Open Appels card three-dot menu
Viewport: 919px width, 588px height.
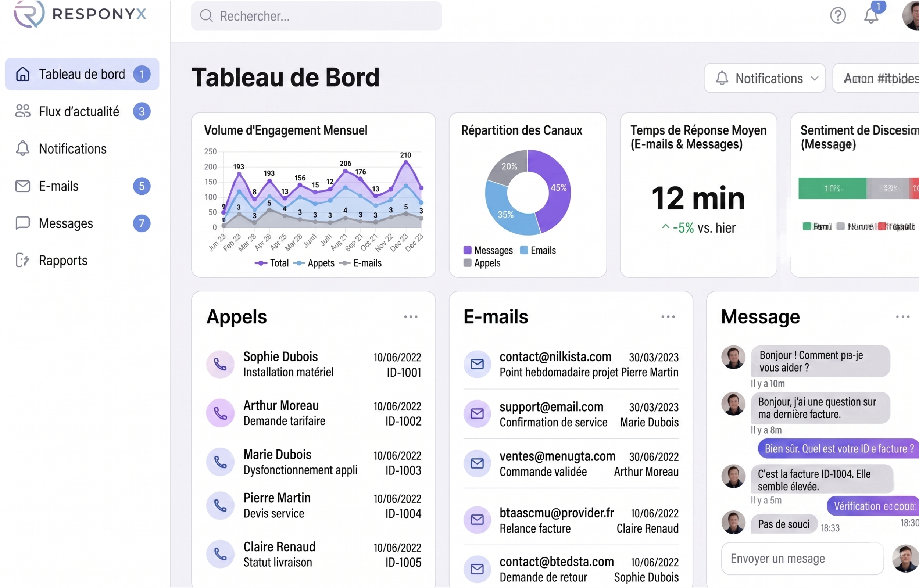click(411, 317)
